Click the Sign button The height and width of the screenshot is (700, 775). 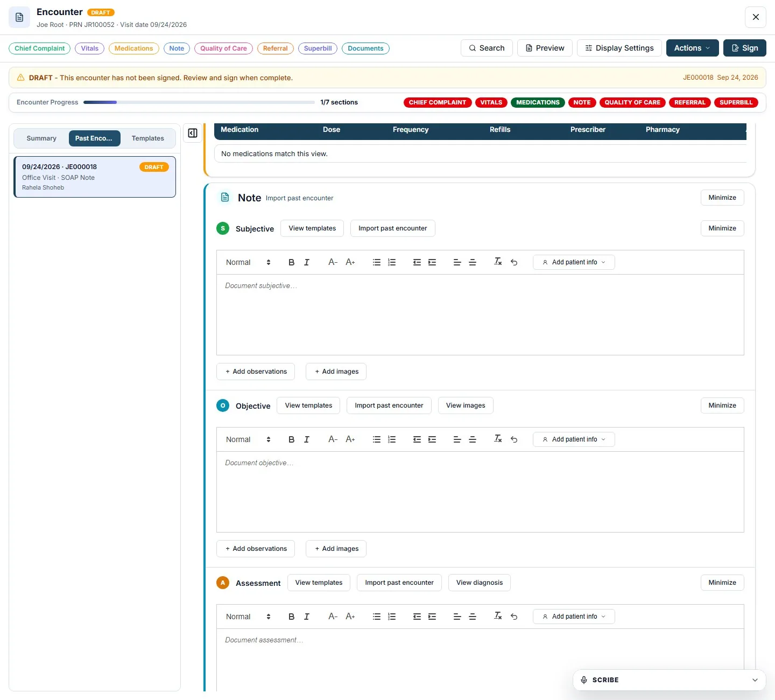[744, 48]
